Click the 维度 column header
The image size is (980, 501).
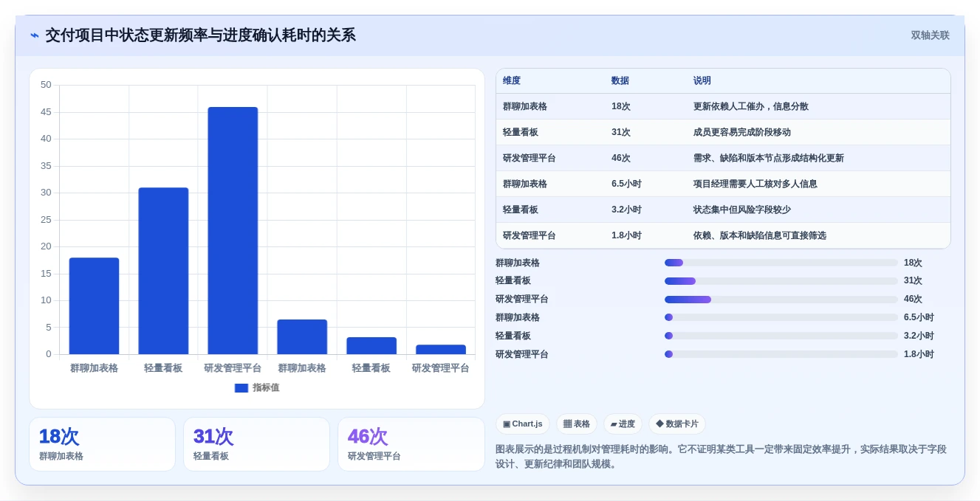click(x=512, y=80)
